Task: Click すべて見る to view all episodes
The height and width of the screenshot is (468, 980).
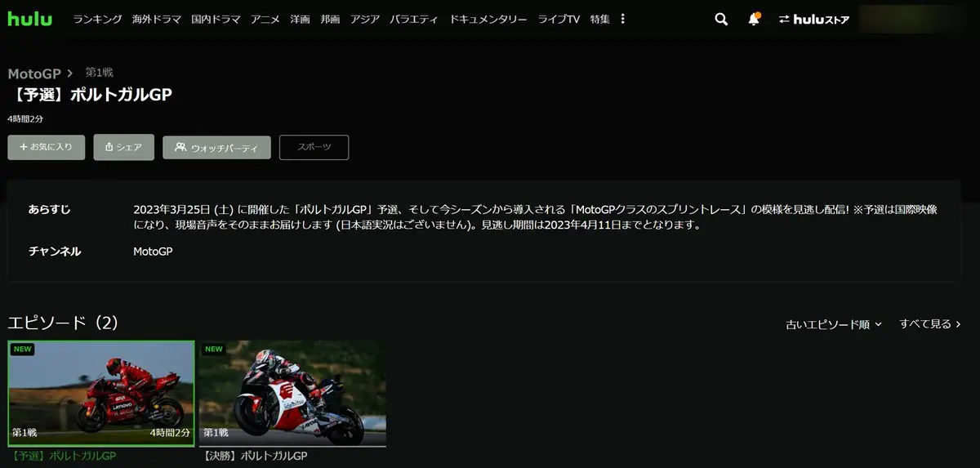Action: tap(930, 324)
